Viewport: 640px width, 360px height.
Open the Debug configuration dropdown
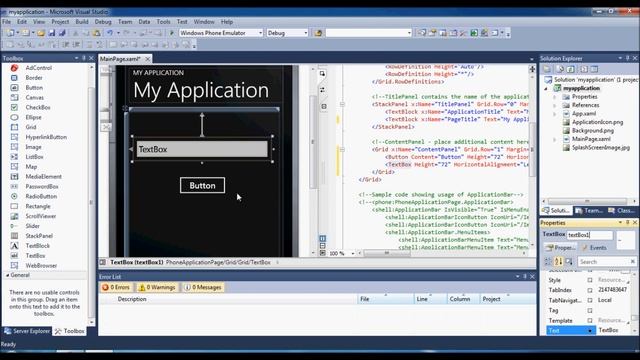click(x=305, y=33)
